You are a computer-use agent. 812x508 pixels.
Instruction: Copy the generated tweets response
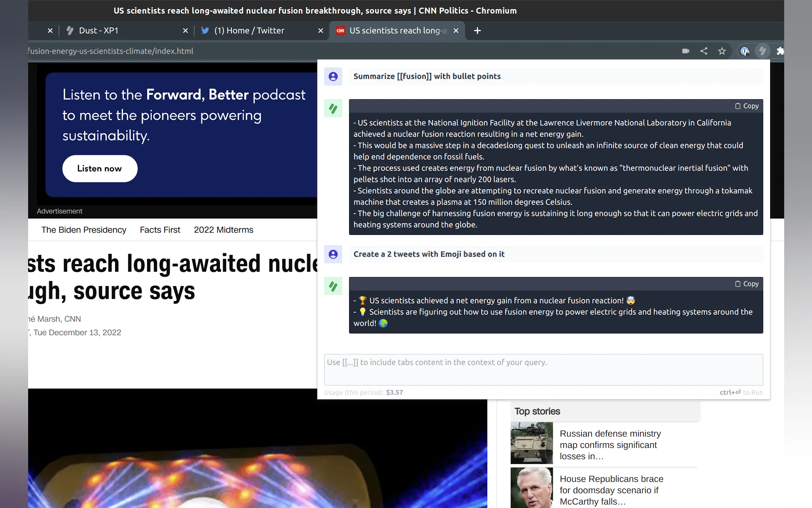(747, 284)
